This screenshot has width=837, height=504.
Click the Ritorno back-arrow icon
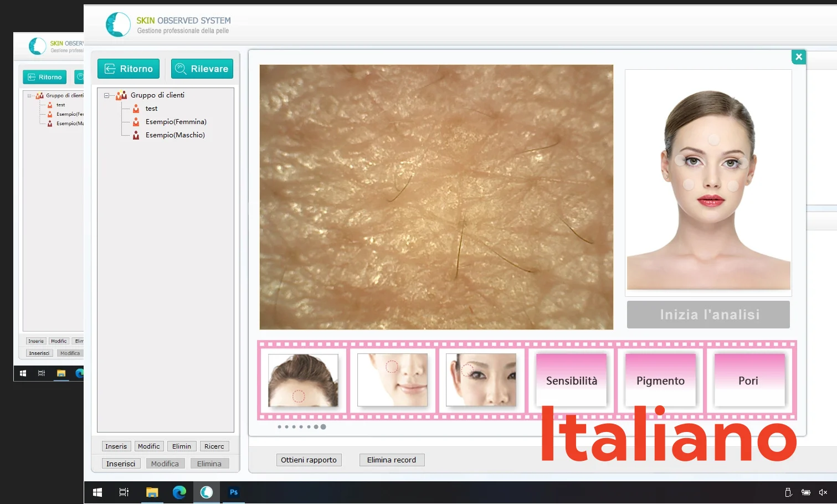pos(110,68)
